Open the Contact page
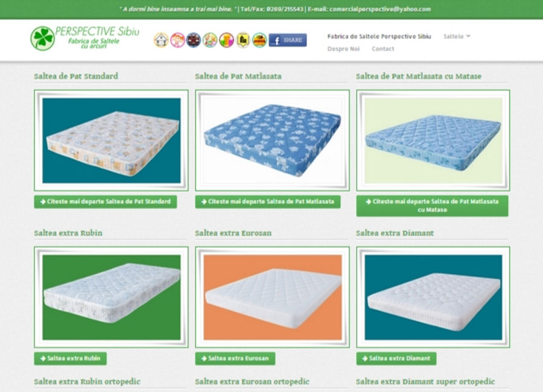 click(x=383, y=49)
